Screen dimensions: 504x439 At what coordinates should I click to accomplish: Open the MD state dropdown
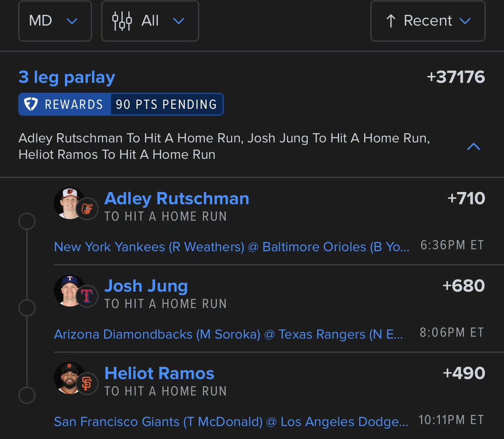[x=55, y=21]
